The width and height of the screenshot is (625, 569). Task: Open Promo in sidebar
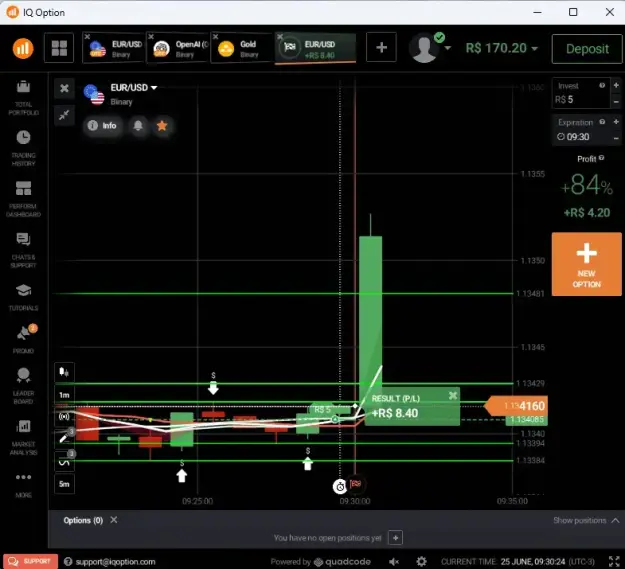[x=23, y=339]
